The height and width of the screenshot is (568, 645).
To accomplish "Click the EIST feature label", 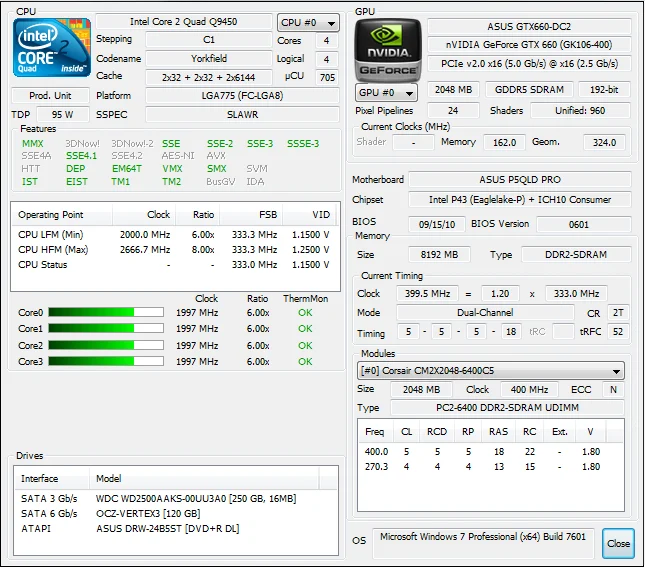I will pos(77,181).
